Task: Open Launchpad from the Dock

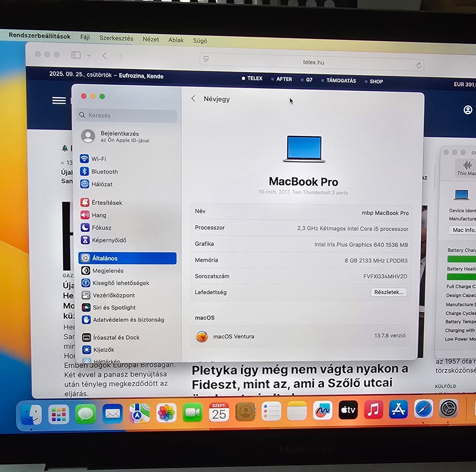Action: click(59, 414)
